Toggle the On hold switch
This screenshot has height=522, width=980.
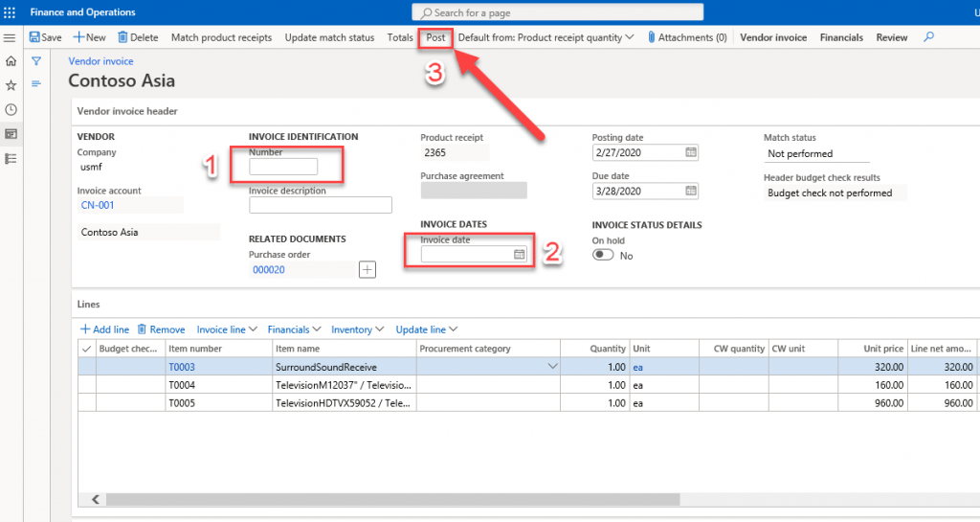tap(603, 255)
